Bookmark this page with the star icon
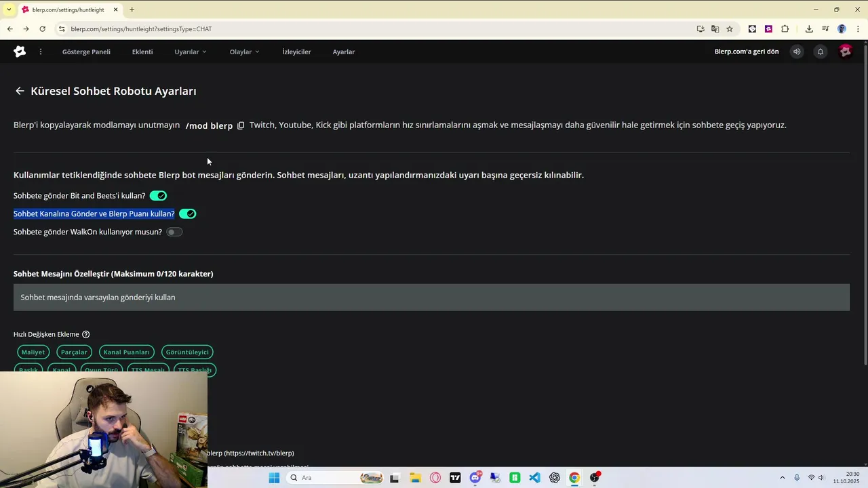This screenshot has width=868, height=488. point(730,29)
